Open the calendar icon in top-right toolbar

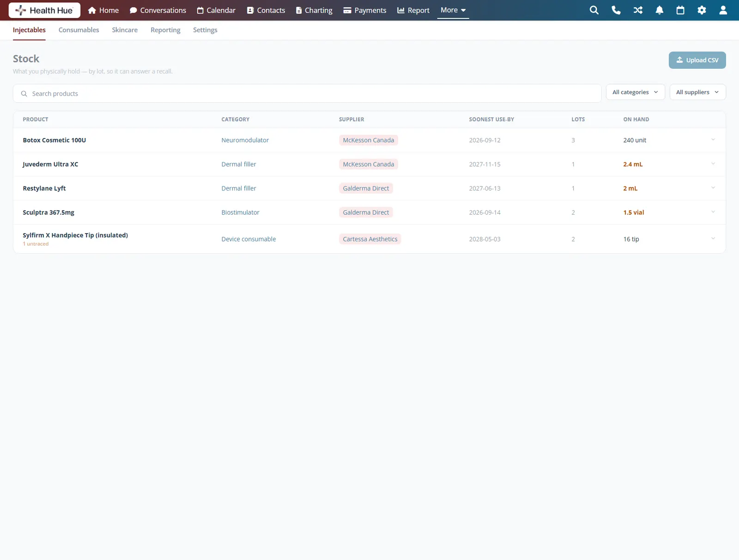pos(680,10)
